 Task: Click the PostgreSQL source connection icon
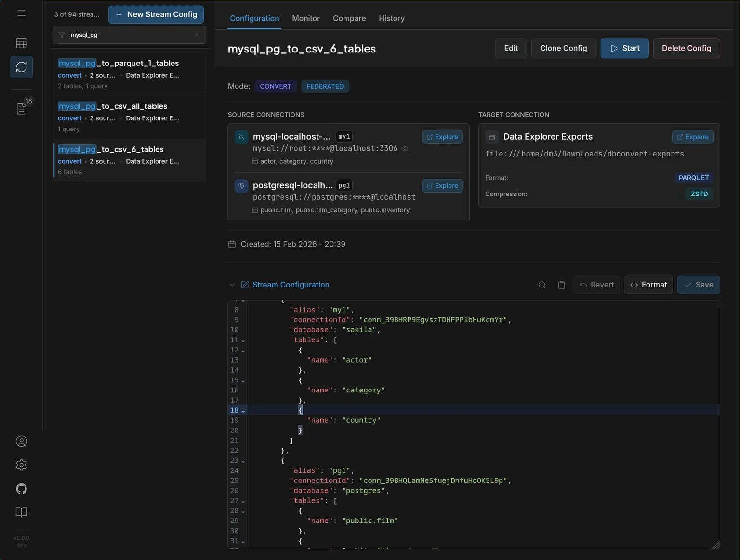[241, 186]
